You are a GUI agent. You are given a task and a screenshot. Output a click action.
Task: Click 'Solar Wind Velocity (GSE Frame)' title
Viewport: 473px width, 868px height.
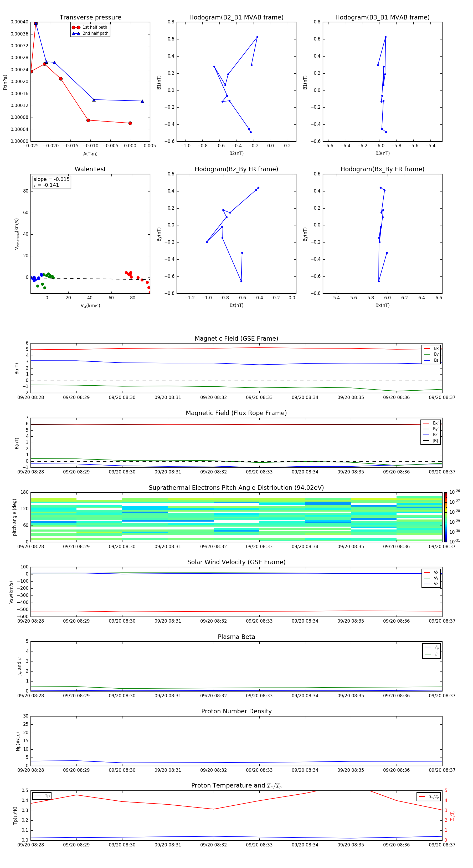click(x=236, y=562)
